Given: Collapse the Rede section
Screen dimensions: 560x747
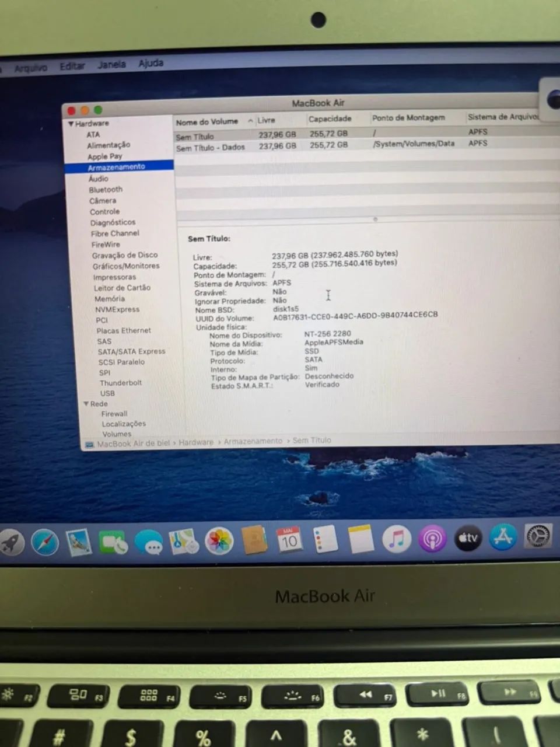Looking at the screenshot, I should (x=86, y=404).
